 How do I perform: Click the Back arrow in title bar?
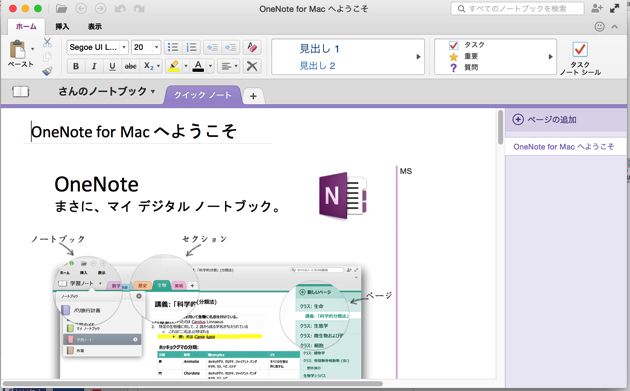[81, 8]
